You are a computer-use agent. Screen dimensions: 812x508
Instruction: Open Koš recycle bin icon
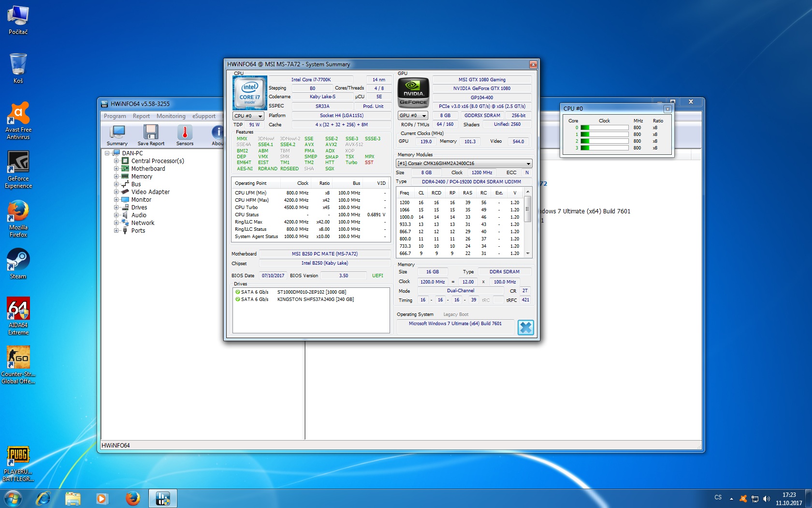click(x=18, y=68)
